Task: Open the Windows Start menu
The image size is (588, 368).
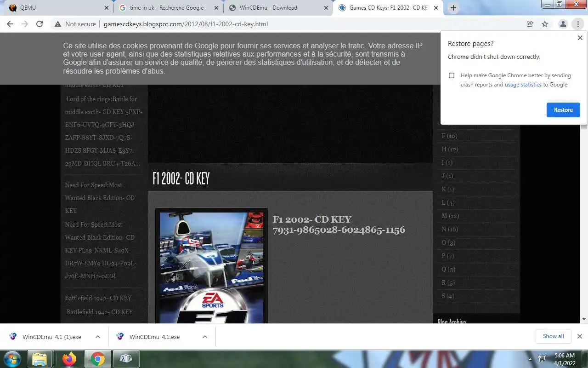Action: coord(12,359)
